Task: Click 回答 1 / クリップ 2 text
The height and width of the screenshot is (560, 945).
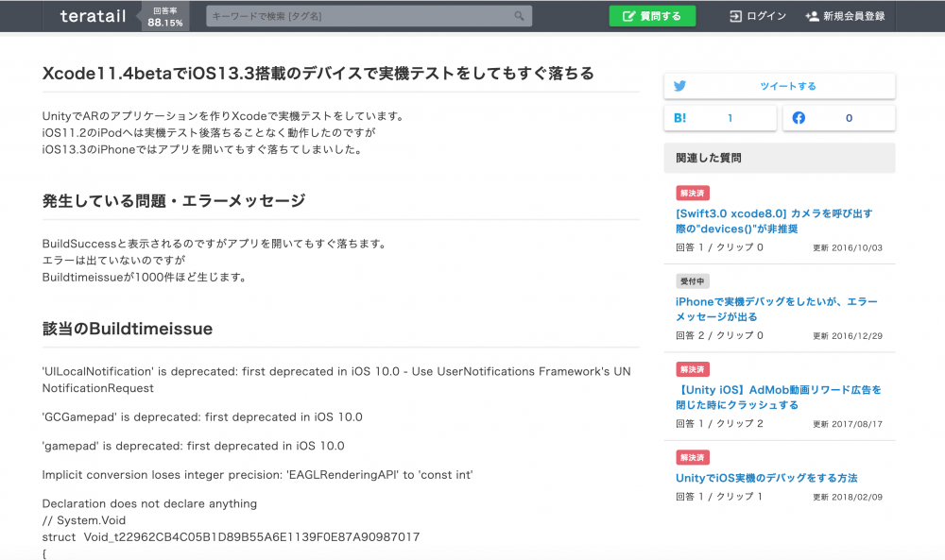Action: click(x=719, y=424)
